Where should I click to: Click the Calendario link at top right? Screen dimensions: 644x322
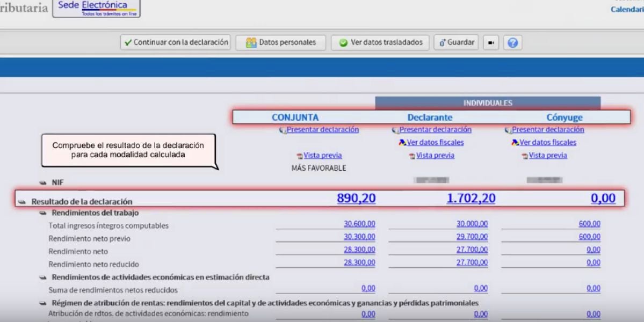[x=627, y=10]
